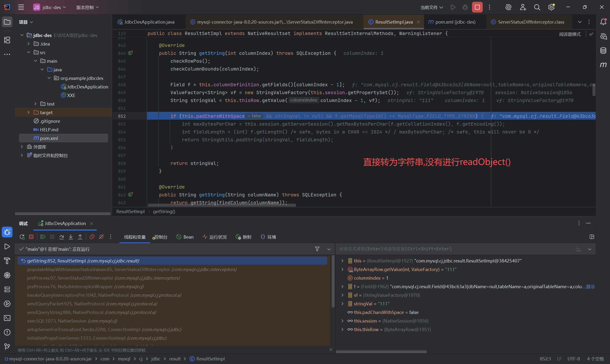The image size is (610, 364).
Task: Click the 显示 link in f variable
Action: click(590, 287)
